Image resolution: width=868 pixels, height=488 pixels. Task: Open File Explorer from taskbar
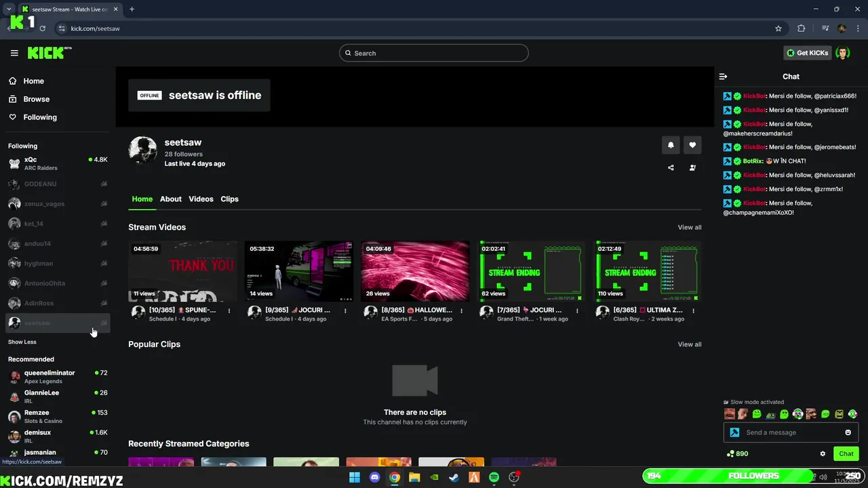[x=414, y=477]
